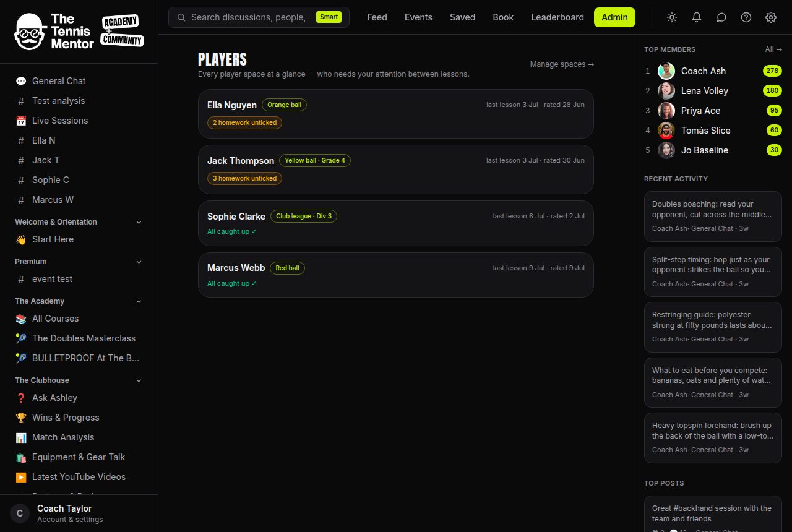The width and height of the screenshot is (792, 532).
Task: Open the Test analysis space
Action: 79,101
